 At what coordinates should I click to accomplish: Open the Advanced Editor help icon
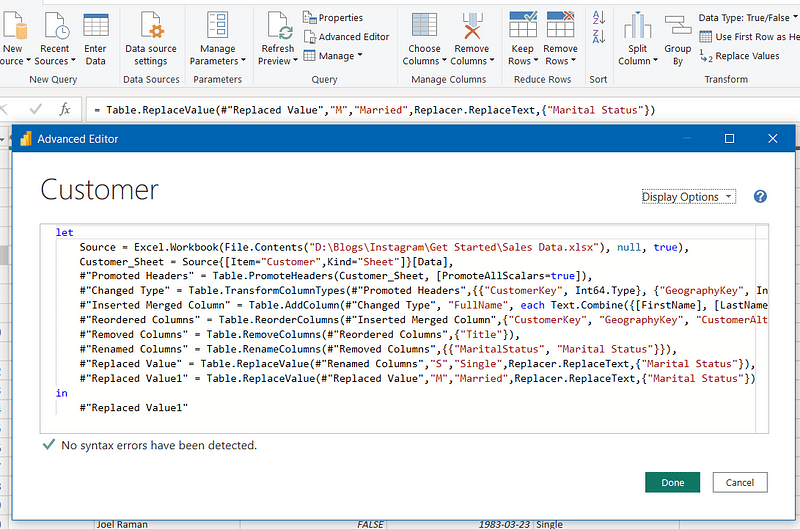click(x=760, y=197)
